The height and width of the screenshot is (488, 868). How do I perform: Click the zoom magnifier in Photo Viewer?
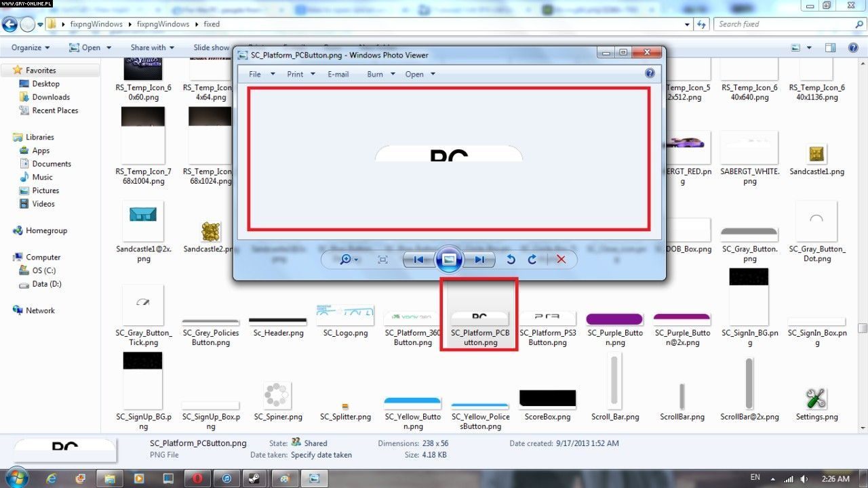click(346, 260)
